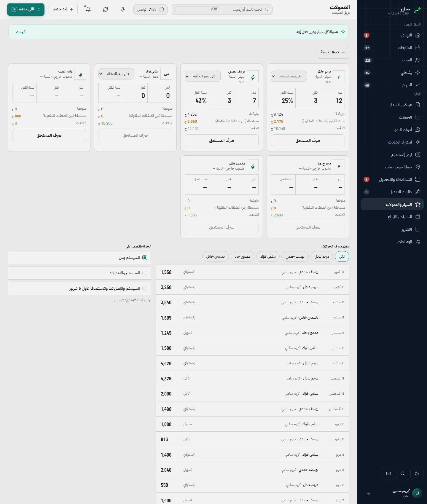Click the logout arrow beside كريم سامي
The image size is (427, 504).
(368, 493)
